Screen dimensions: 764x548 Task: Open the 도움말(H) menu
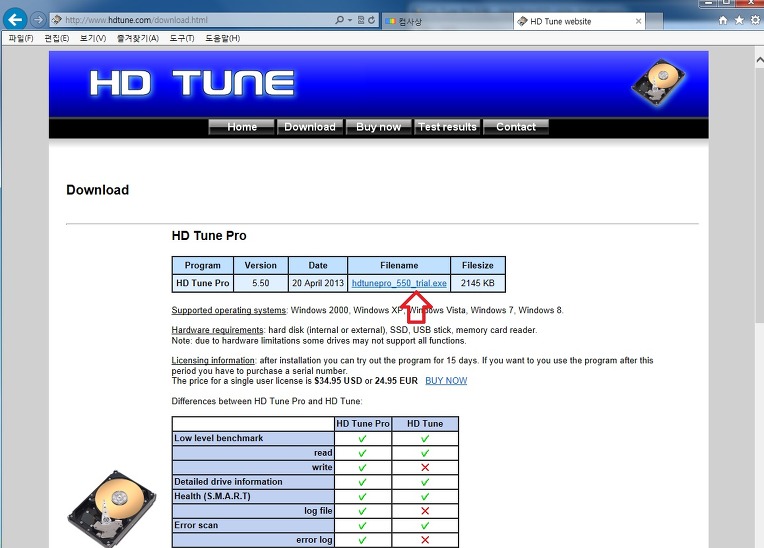[x=223, y=38]
